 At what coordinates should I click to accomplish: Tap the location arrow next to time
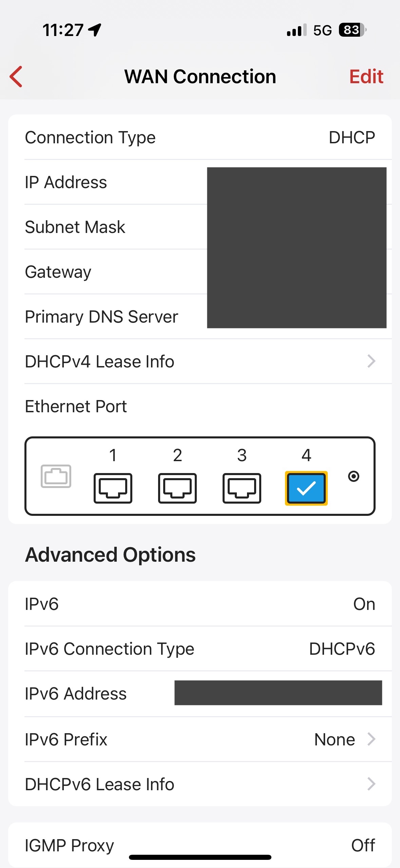click(x=95, y=30)
